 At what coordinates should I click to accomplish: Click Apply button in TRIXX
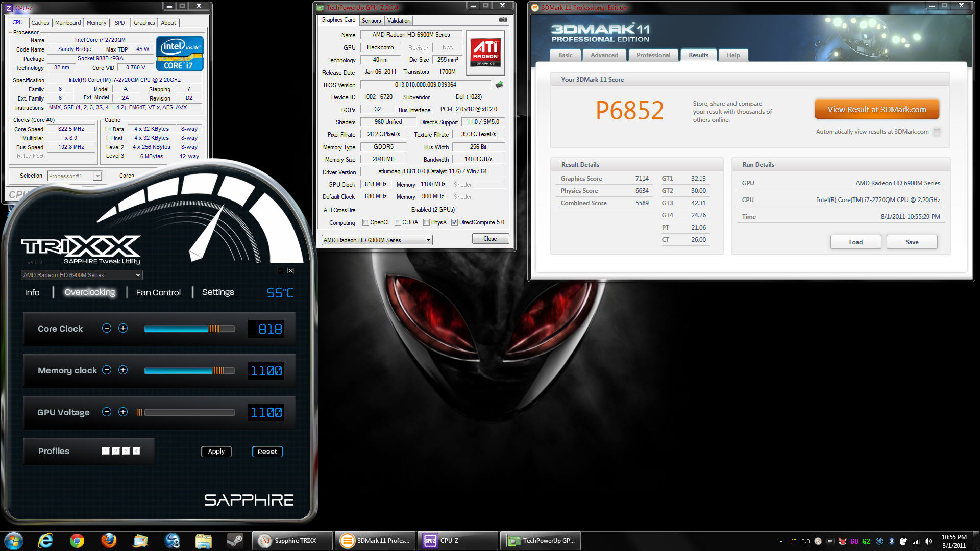pyautogui.click(x=216, y=452)
